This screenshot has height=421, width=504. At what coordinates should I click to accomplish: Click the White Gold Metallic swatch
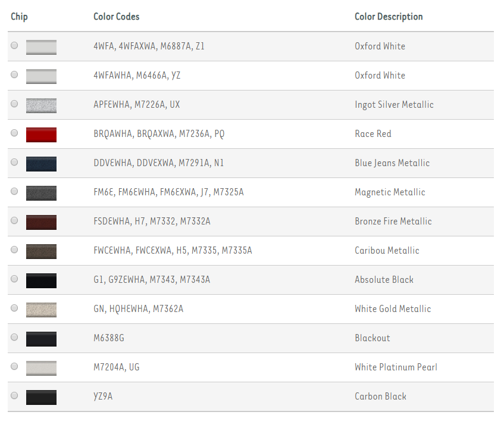(x=40, y=309)
